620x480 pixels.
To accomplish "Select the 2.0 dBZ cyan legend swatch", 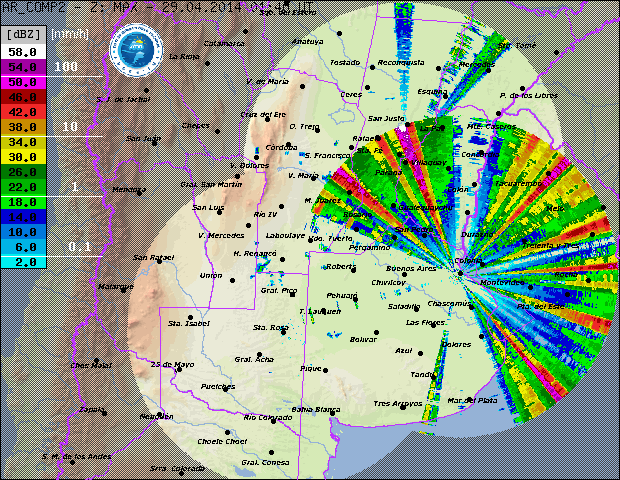I will coord(23,262).
